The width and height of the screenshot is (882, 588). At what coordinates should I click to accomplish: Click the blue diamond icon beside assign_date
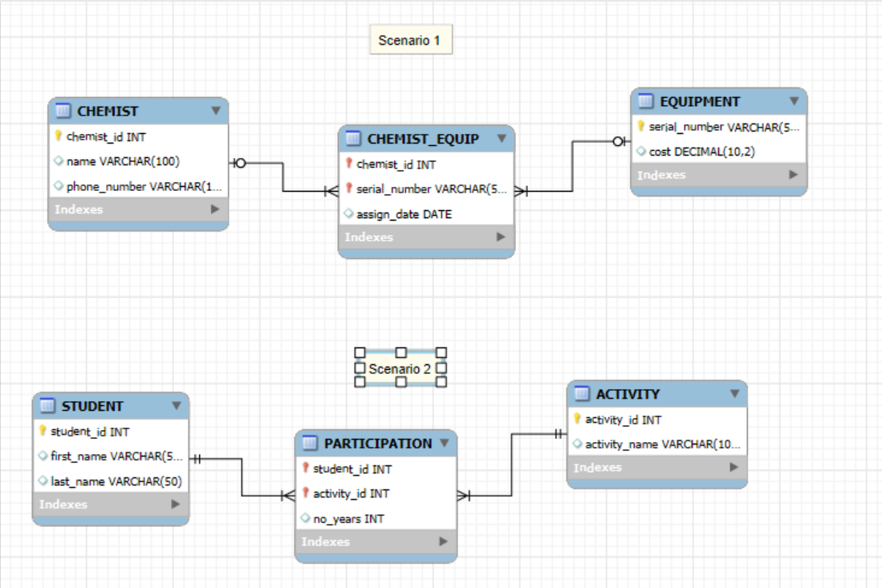click(x=348, y=214)
